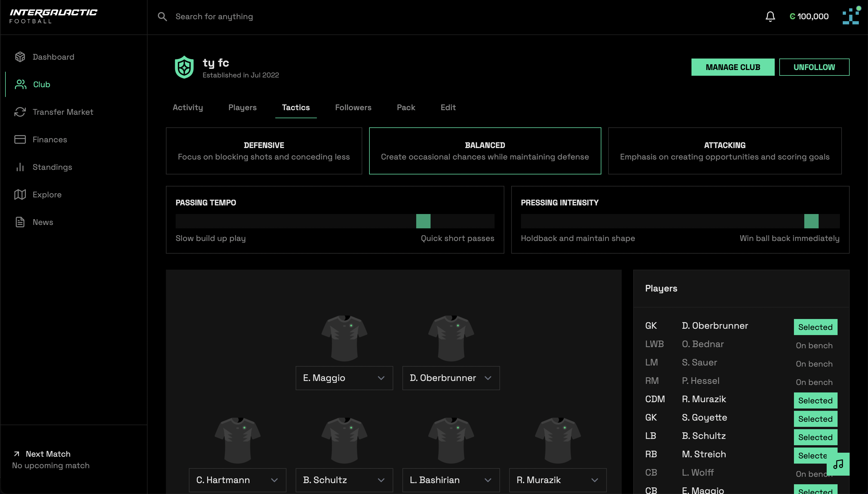The image size is (868, 494).
Task: Expand the R. Murazik player dropdown
Action: (557, 480)
